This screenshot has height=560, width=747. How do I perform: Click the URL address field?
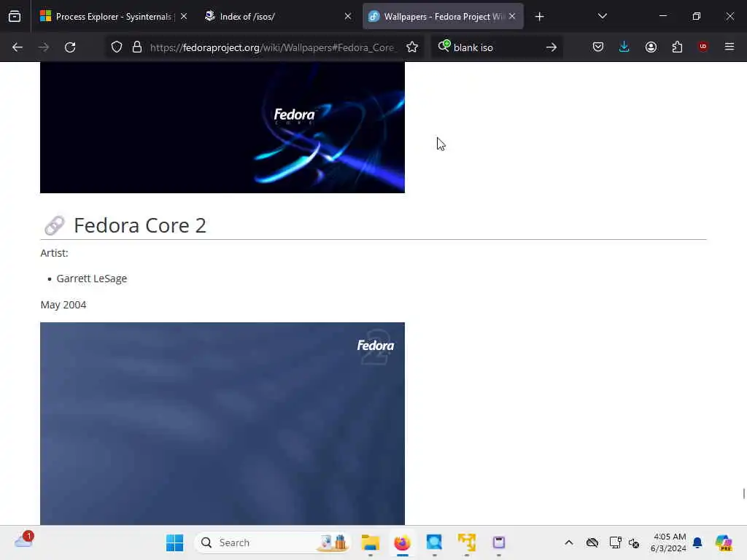272,47
